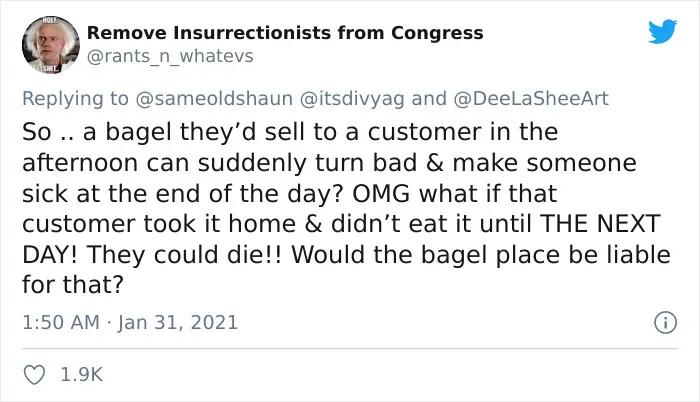Click the line beginning afternoon can suddenly
Image resolution: width=700 pixels, height=402 pixels.
[329, 163]
